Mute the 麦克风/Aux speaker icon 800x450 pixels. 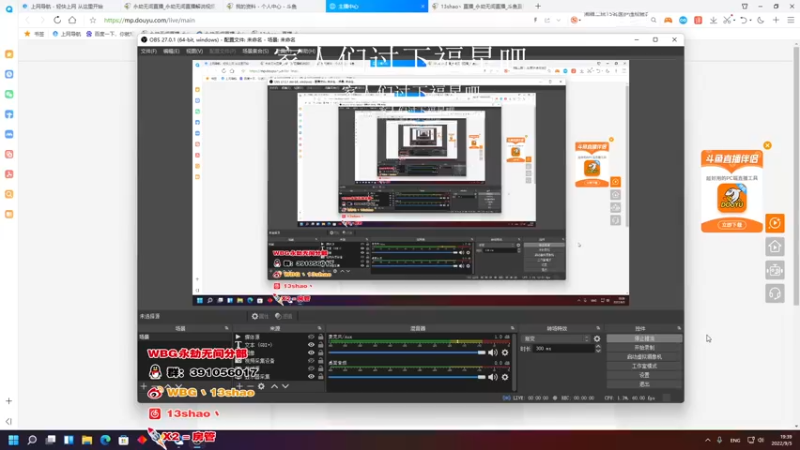click(x=492, y=353)
